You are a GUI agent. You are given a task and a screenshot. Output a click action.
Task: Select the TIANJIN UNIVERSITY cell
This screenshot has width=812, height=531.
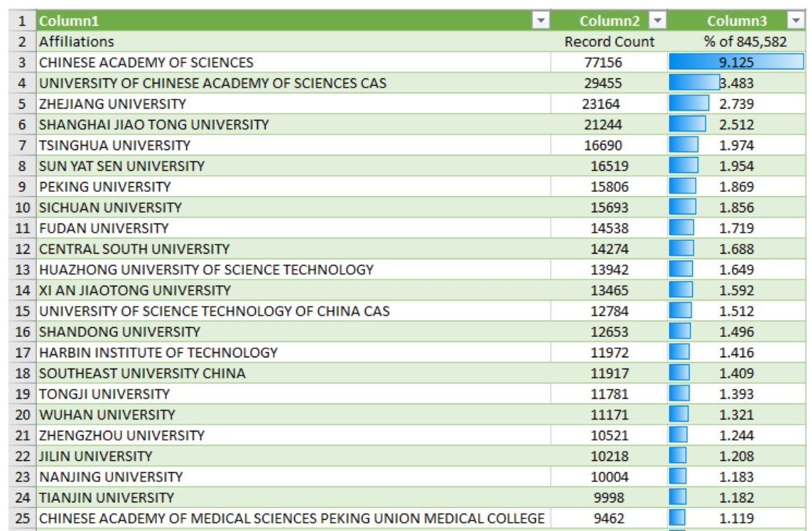tap(293, 497)
